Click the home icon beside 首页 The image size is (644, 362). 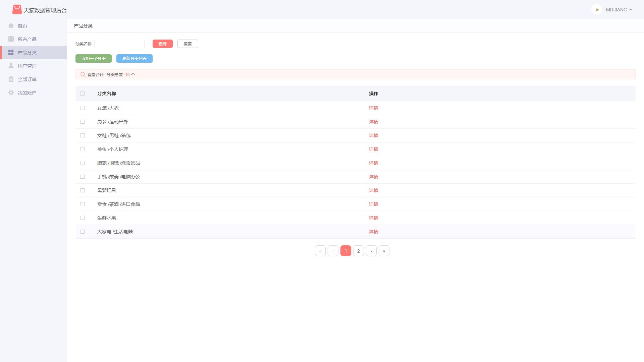point(11,25)
